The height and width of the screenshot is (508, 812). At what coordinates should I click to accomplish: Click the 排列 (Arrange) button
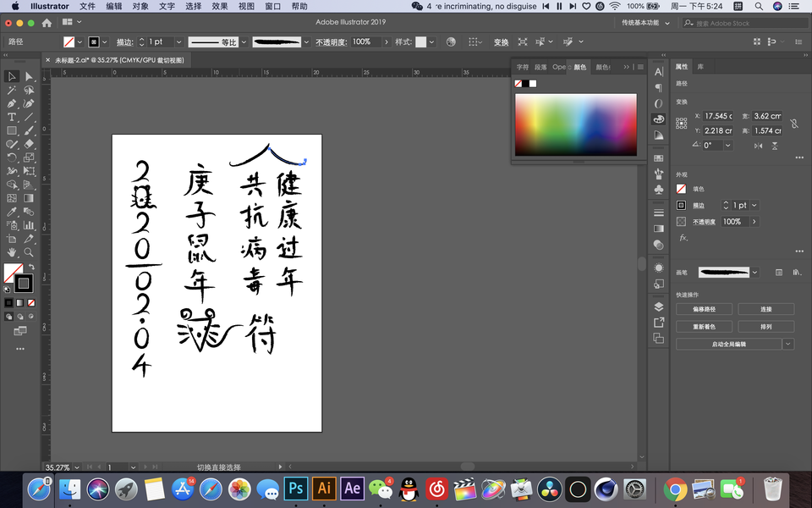766,327
